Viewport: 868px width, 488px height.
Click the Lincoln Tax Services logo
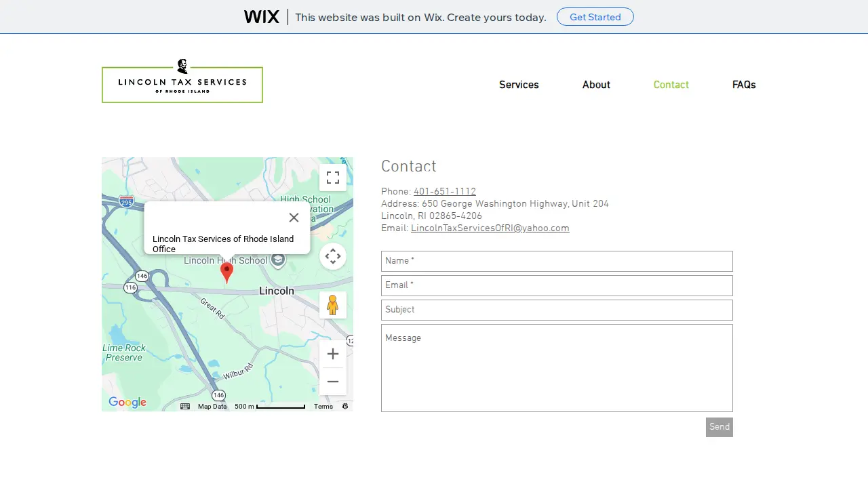pyautogui.click(x=182, y=81)
